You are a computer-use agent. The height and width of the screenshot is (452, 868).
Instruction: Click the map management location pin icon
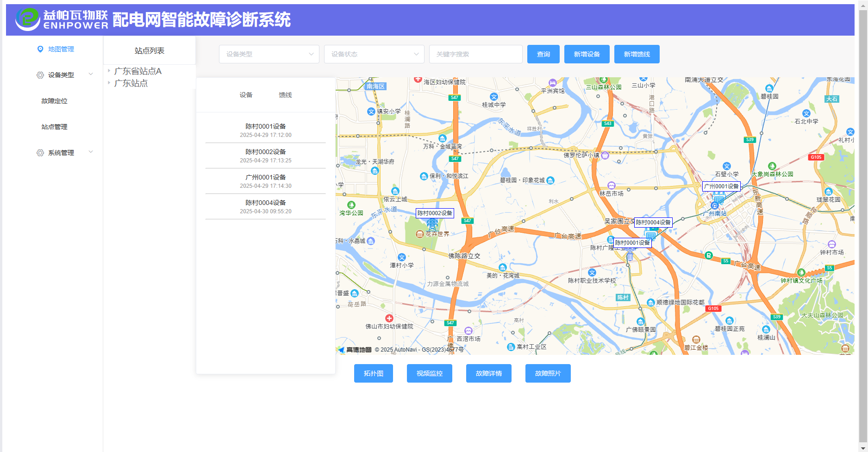40,49
